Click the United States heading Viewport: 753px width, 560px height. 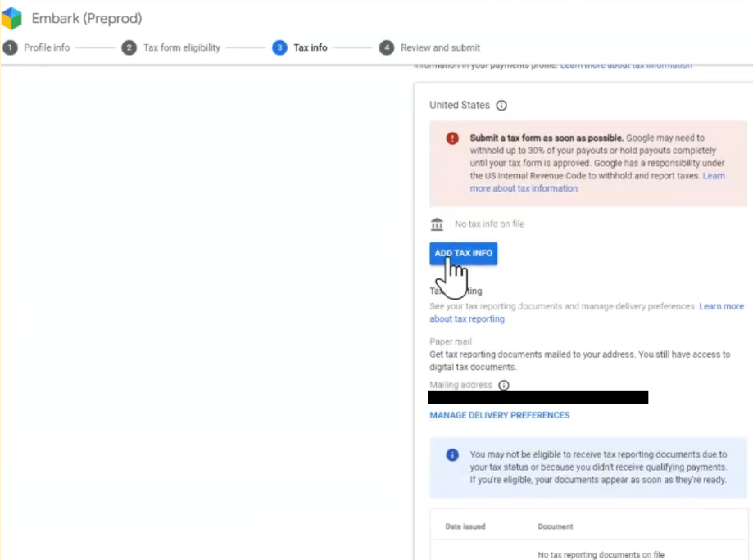click(x=460, y=105)
